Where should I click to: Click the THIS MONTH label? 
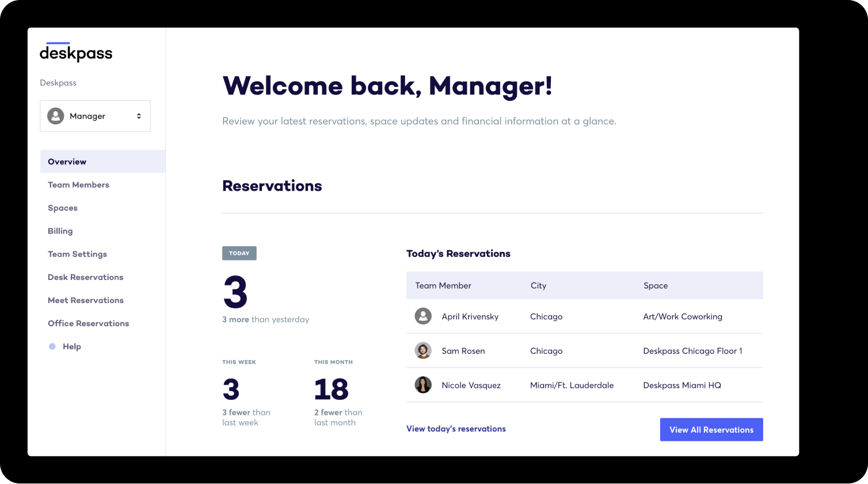tap(334, 362)
